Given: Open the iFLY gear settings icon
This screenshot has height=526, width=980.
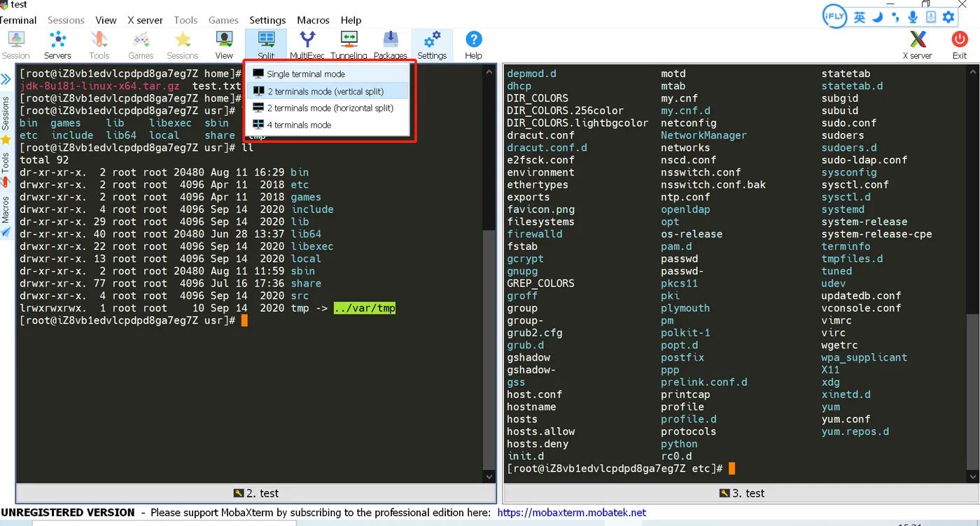Looking at the screenshot, I should (x=948, y=18).
